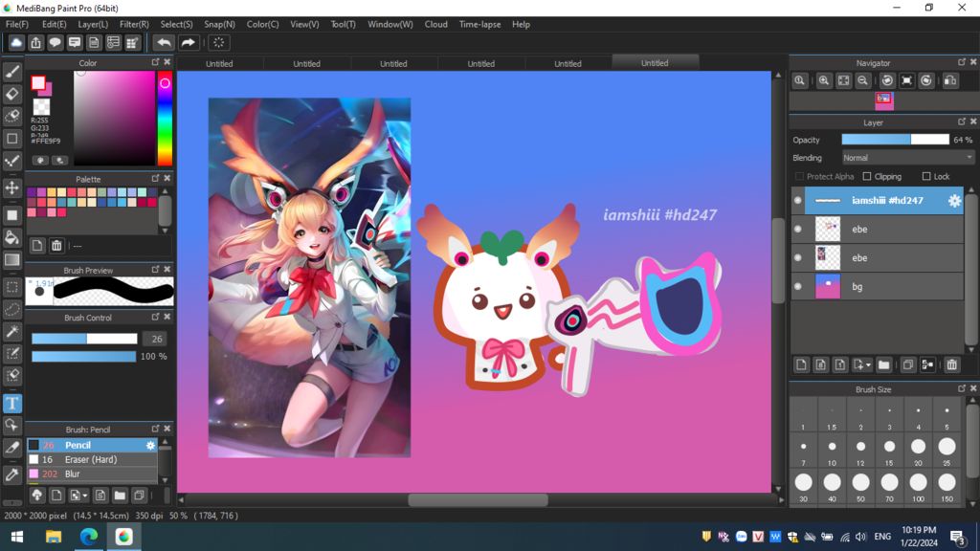Image resolution: width=980 pixels, height=551 pixels.
Task: Open the Window(W) menu
Action: click(390, 24)
